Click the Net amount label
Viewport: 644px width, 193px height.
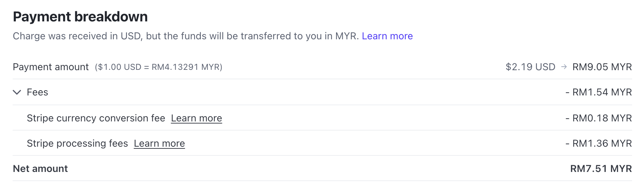pos(40,169)
